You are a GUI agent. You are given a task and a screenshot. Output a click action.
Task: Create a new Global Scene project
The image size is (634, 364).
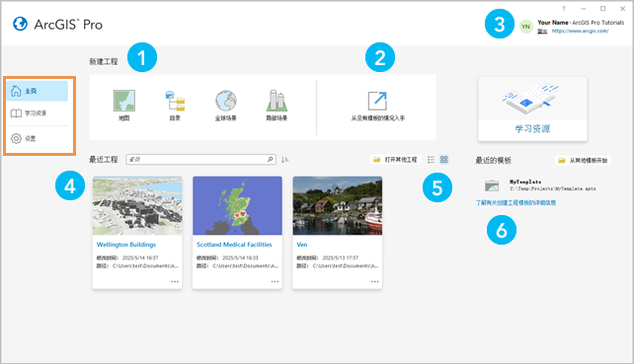pyautogui.click(x=225, y=105)
